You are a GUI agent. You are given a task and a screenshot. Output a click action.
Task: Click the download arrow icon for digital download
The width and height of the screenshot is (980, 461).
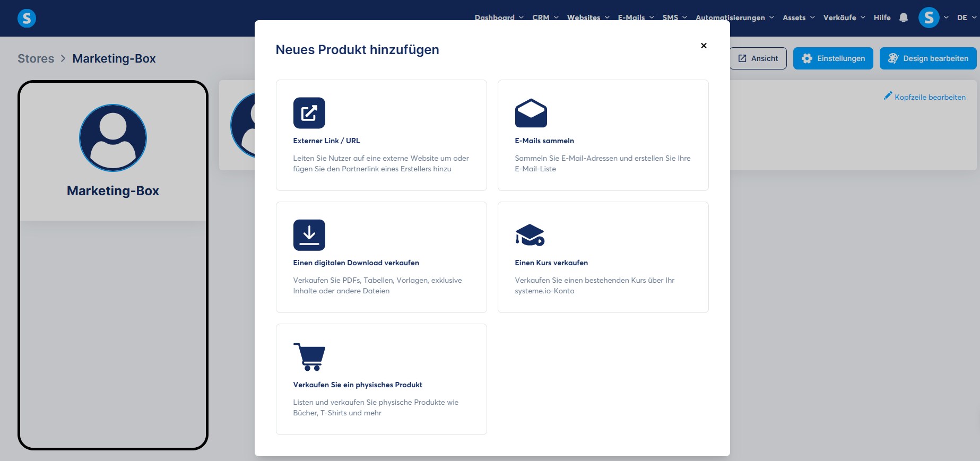tap(309, 235)
